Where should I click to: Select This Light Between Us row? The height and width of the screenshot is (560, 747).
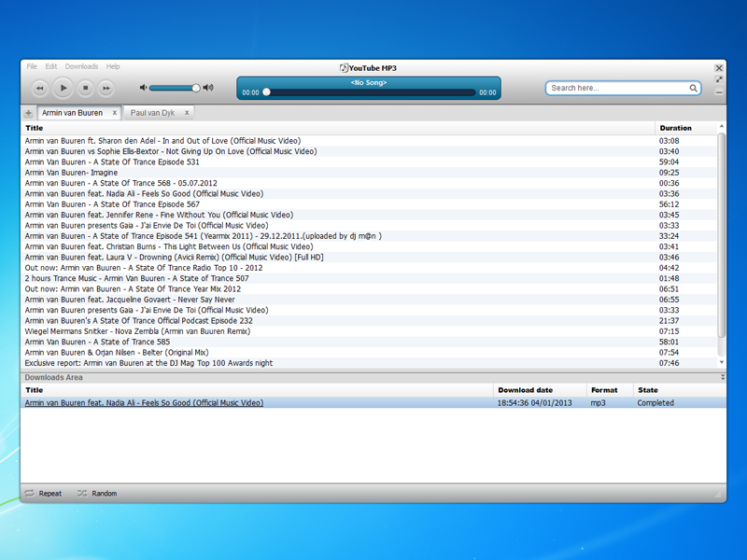369,246
